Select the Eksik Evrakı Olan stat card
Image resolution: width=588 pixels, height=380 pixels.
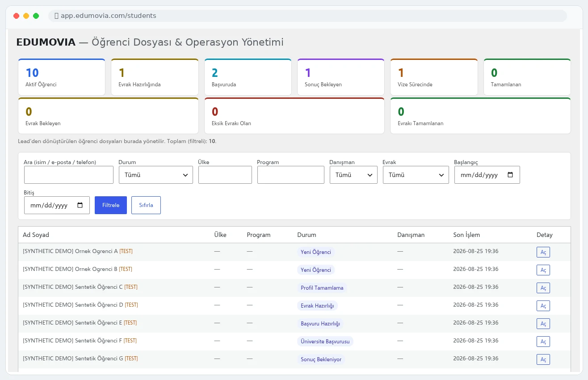(294, 116)
